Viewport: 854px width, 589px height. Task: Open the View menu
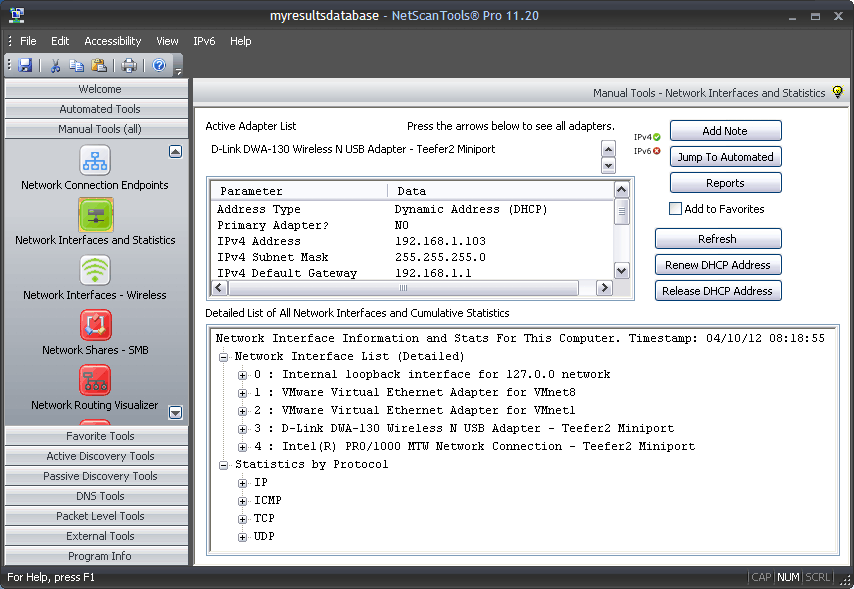[x=167, y=41]
